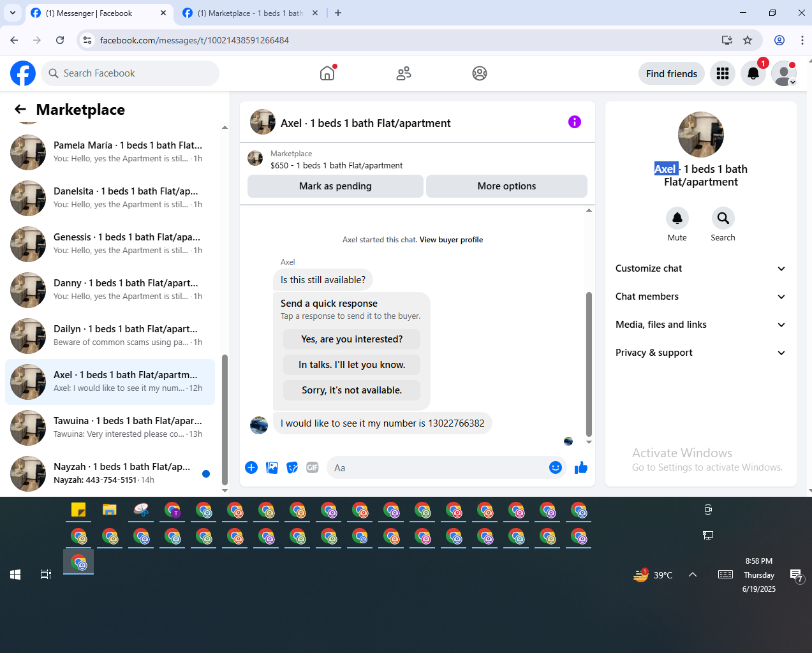
Task: Open Tawuina conversation
Action: coord(110,428)
